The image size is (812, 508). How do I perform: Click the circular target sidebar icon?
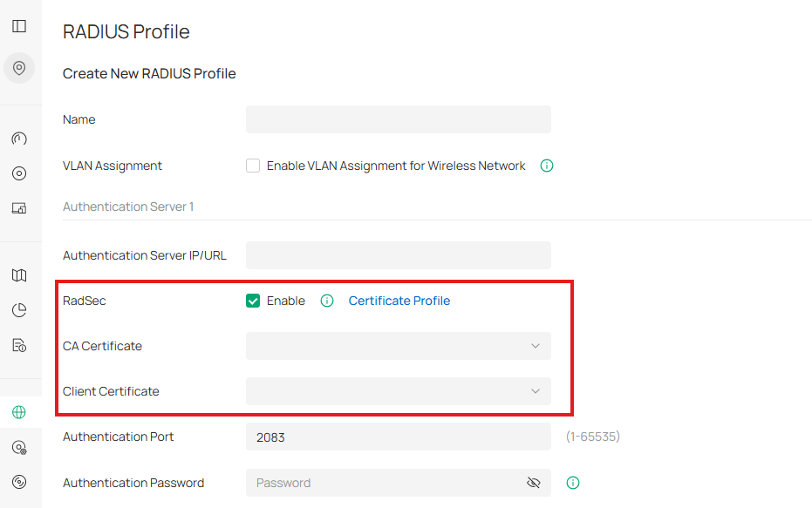point(19,173)
